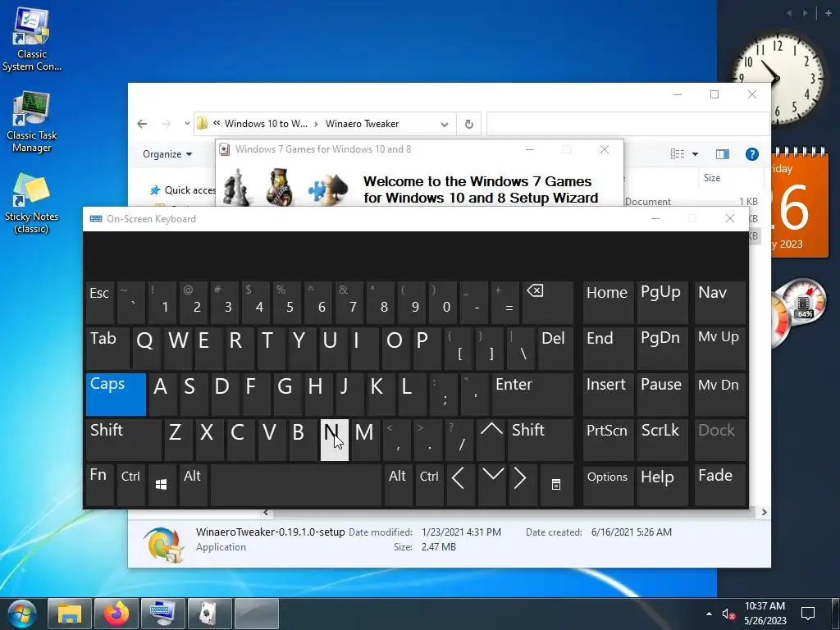Open the notification center icon
840x630 pixels.
pyautogui.click(x=808, y=614)
